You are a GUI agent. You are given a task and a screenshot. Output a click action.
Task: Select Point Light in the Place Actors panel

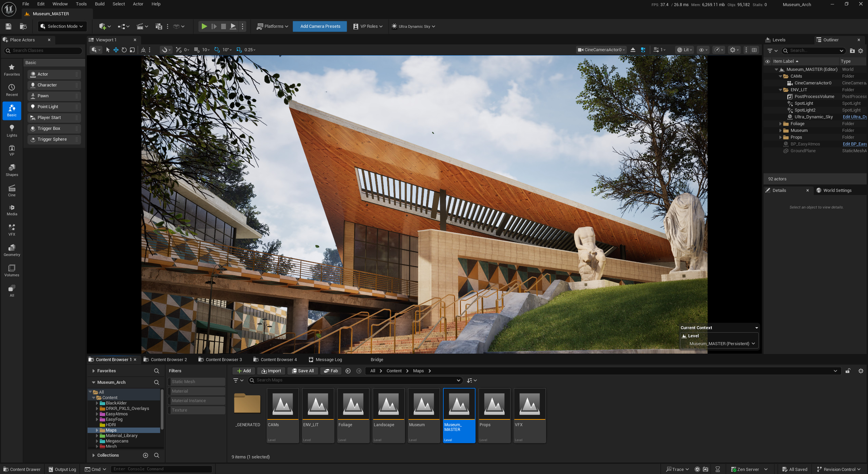pyautogui.click(x=54, y=106)
